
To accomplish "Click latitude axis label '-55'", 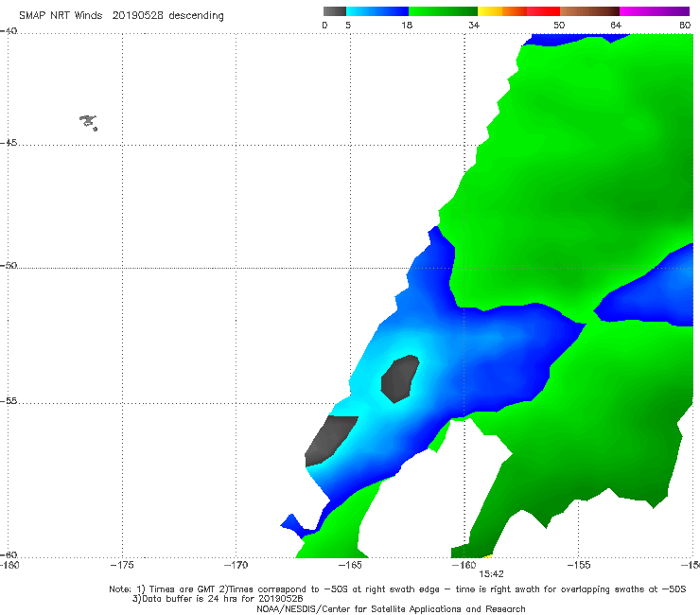I will [9, 400].
